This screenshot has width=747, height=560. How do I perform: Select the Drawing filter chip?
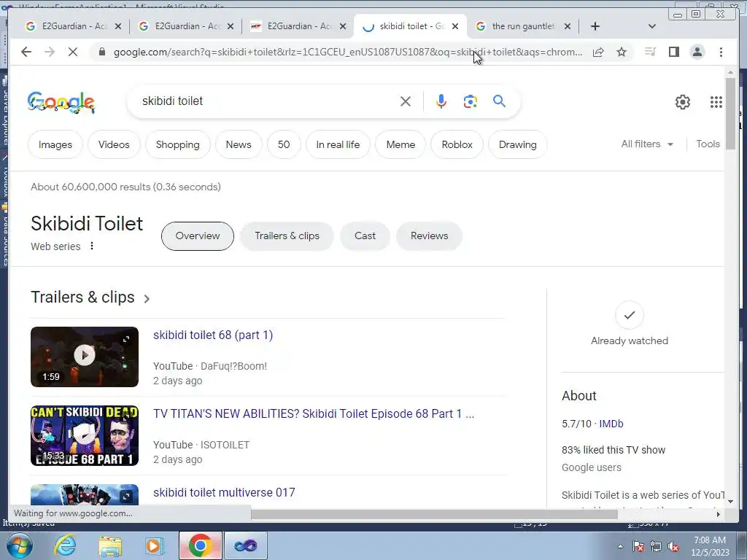tap(518, 144)
